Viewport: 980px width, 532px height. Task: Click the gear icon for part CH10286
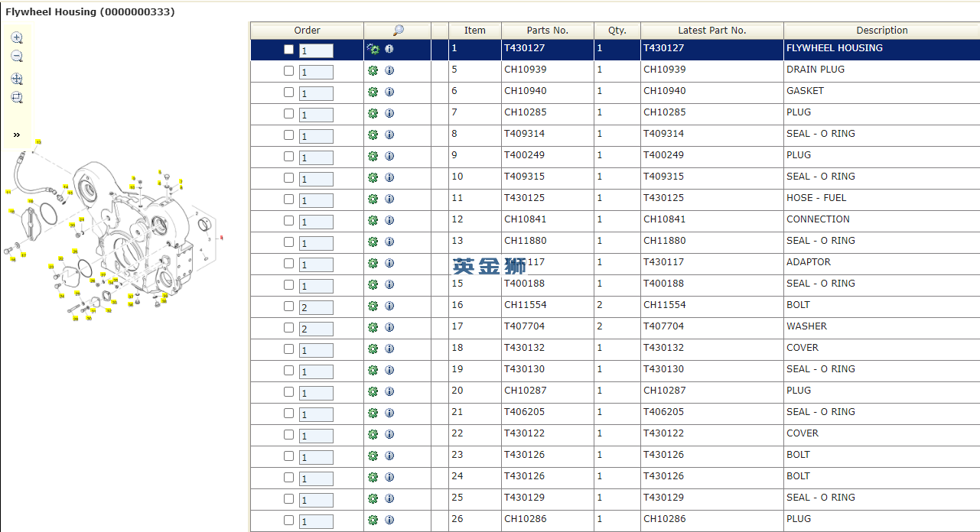point(373,520)
